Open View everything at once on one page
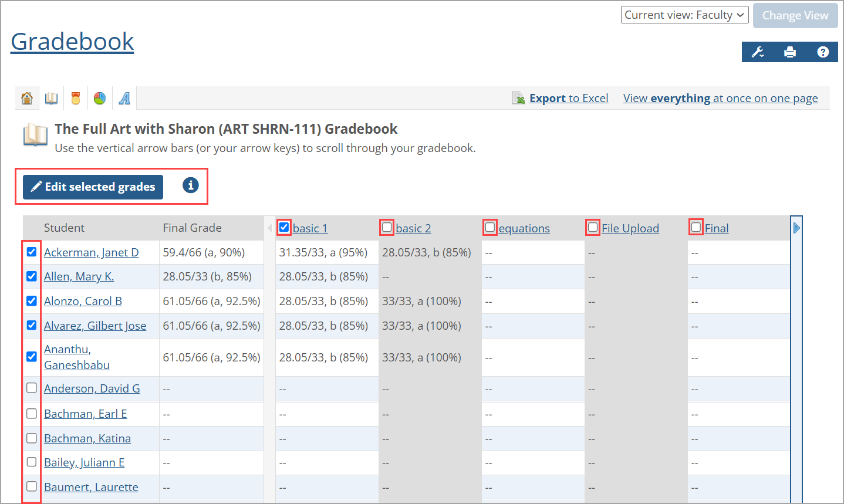The height and width of the screenshot is (504, 844). pyautogui.click(x=720, y=98)
